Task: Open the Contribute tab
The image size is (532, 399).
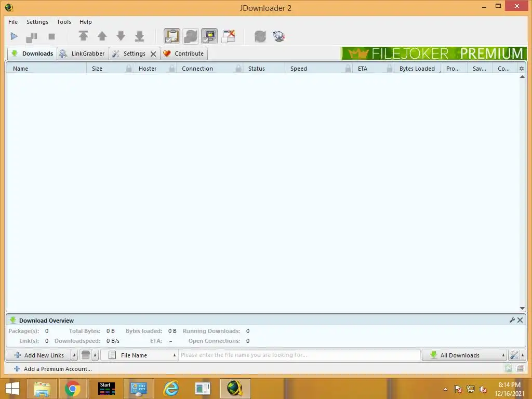Action: tap(184, 54)
